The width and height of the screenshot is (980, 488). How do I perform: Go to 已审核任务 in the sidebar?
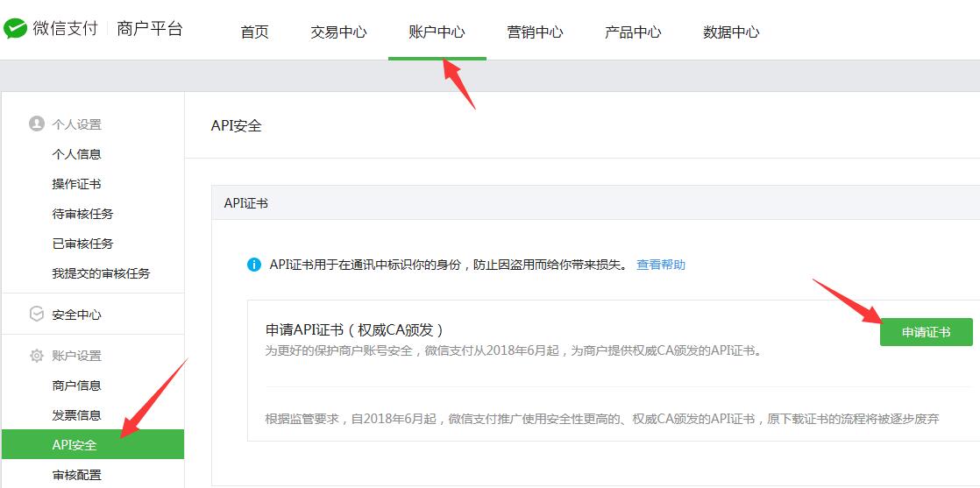[83, 244]
